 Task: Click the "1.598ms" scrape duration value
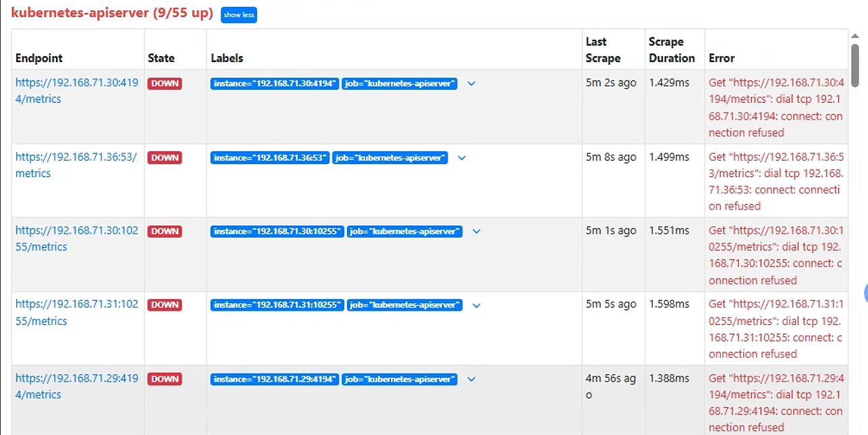pyautogui.click(x=669, y=304)
